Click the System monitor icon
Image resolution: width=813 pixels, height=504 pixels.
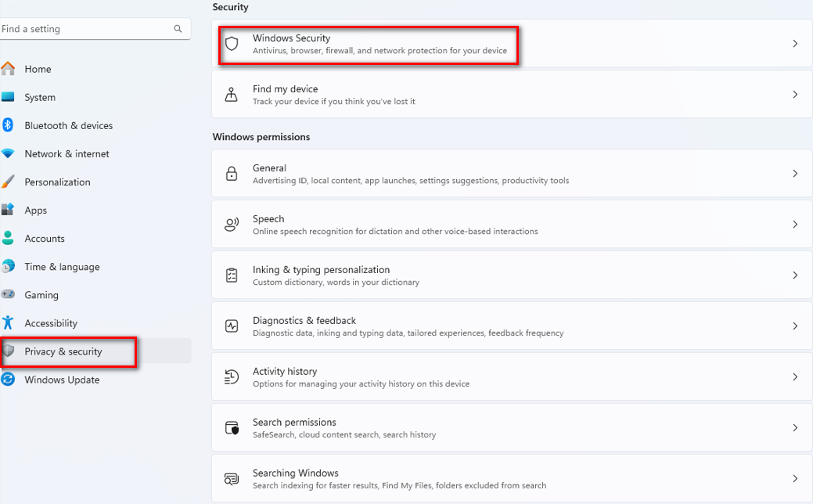click(8, 97)
